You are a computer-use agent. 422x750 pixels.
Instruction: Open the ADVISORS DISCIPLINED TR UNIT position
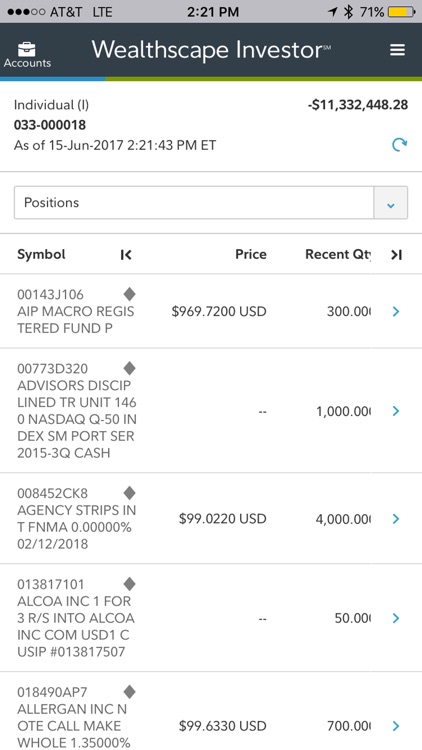pyautogui.click(x=211, y=411)
